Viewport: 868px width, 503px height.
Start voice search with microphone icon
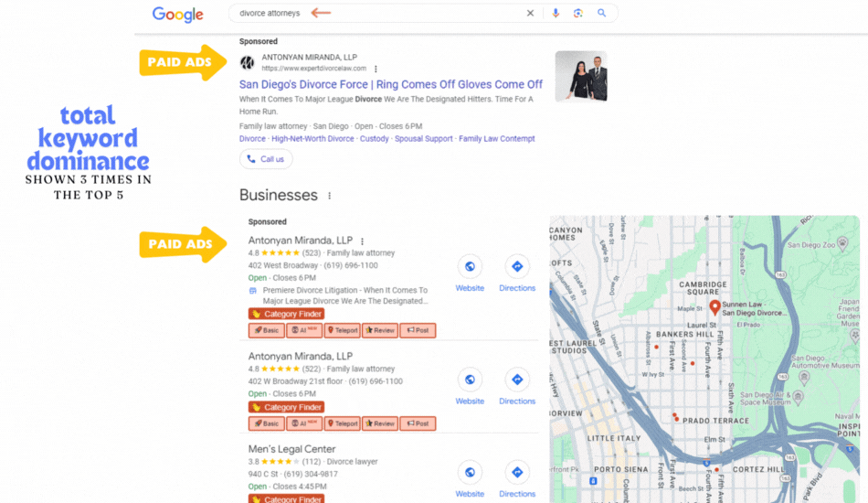(x=556, y=14)
